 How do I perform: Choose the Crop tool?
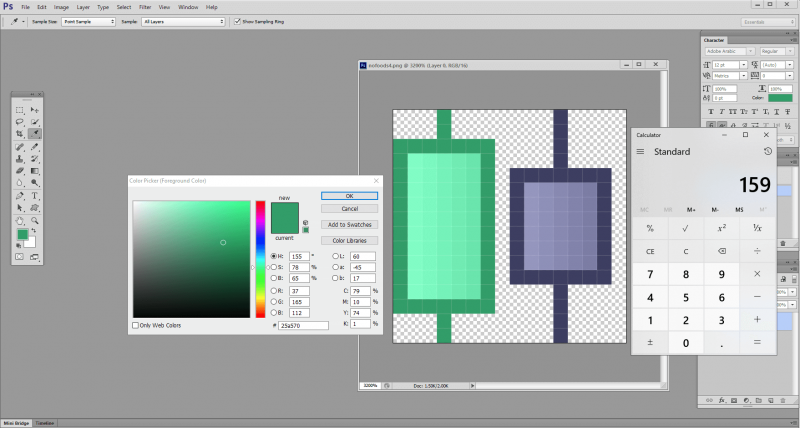click(x=20, y=133)
